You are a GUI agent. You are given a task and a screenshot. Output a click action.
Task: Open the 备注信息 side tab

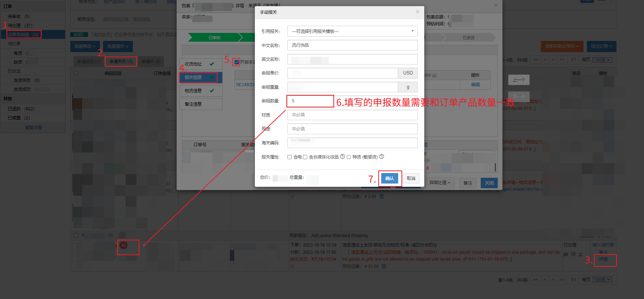(201, 104)
